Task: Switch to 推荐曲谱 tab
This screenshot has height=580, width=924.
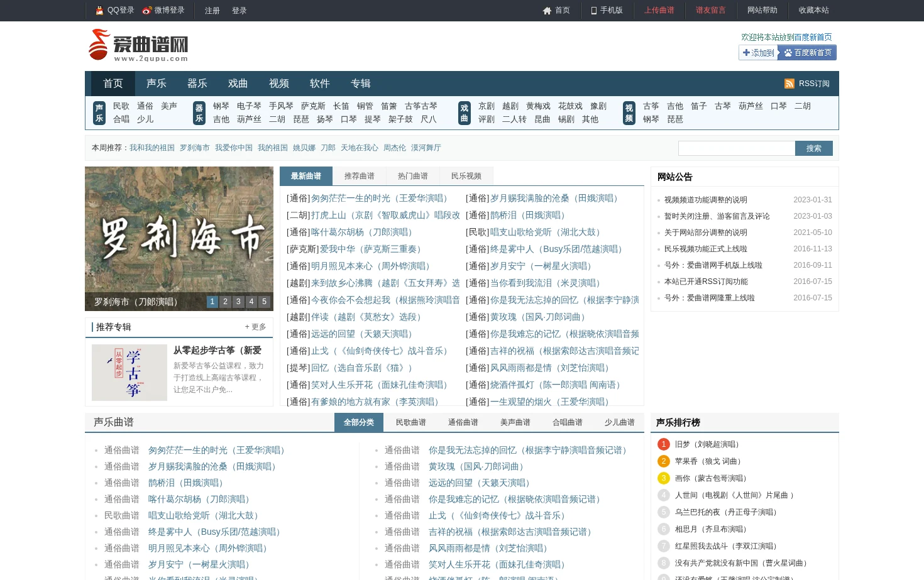Action: pos(360,176)
